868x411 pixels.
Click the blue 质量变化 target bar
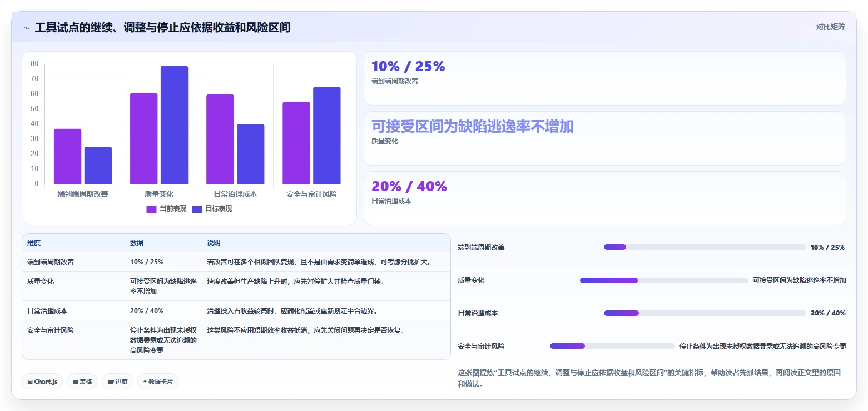[175, 125]
